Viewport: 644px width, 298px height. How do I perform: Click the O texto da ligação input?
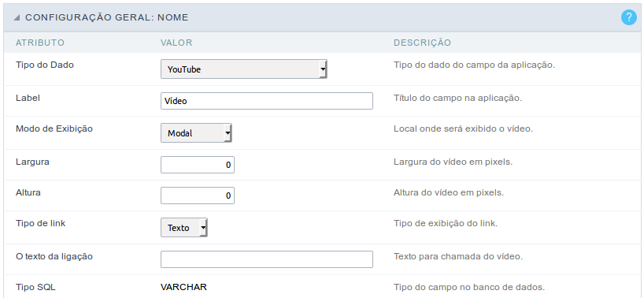pos(267,259)
